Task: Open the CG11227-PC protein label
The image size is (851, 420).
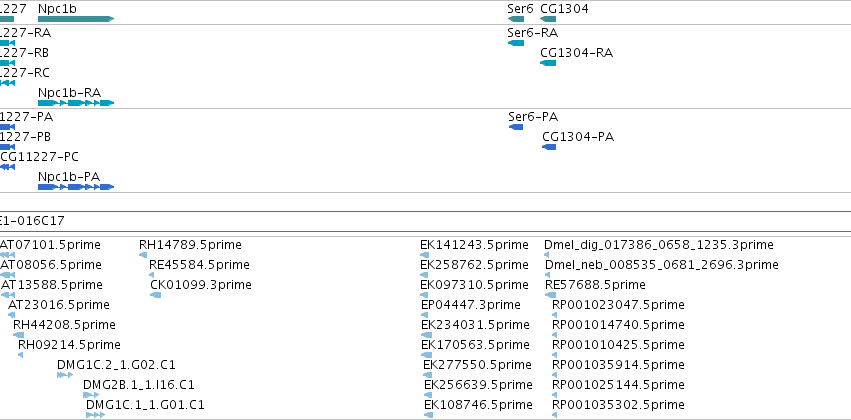Action: pyautogui.click(x=39, y=157)
